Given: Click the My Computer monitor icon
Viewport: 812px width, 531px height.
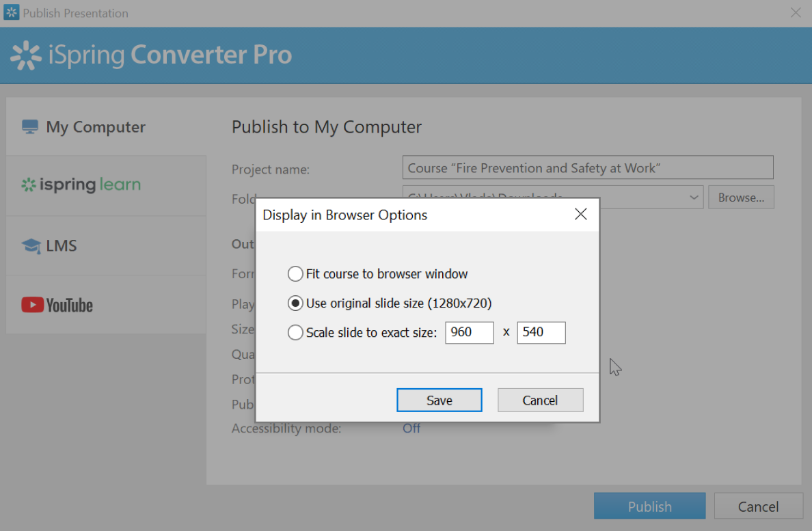Looking at the screenshot, I should coord(30,127).
